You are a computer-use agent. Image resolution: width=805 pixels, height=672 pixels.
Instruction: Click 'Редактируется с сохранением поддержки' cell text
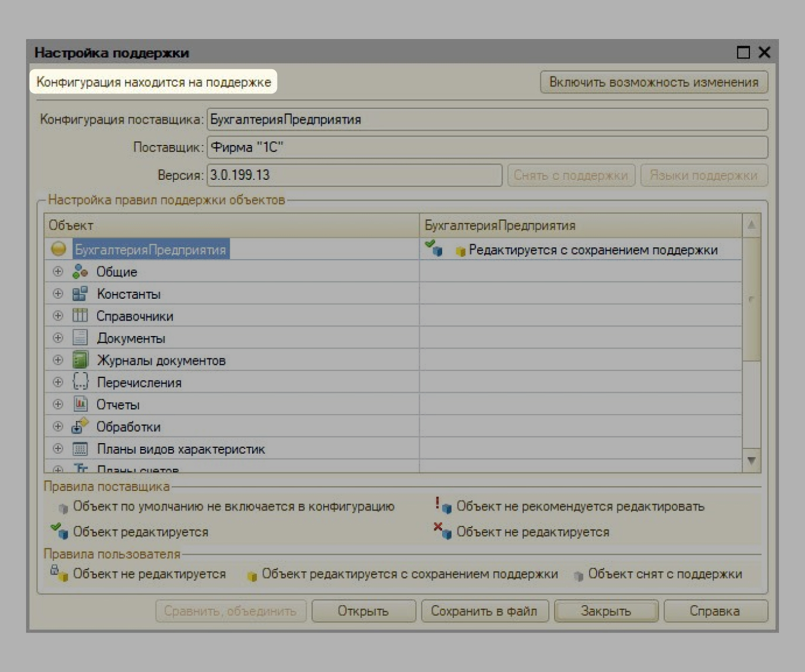(593, 250)
